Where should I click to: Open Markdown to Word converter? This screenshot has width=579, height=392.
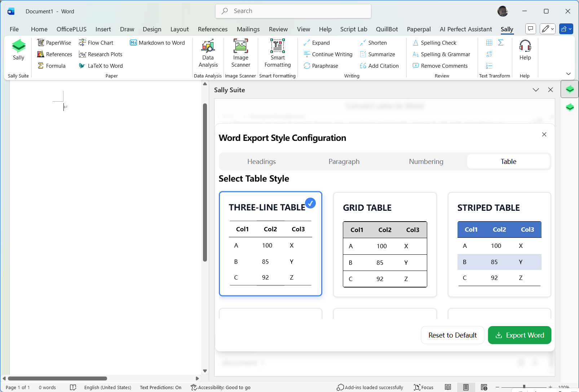pyautogui.click(x=157, y=43)
